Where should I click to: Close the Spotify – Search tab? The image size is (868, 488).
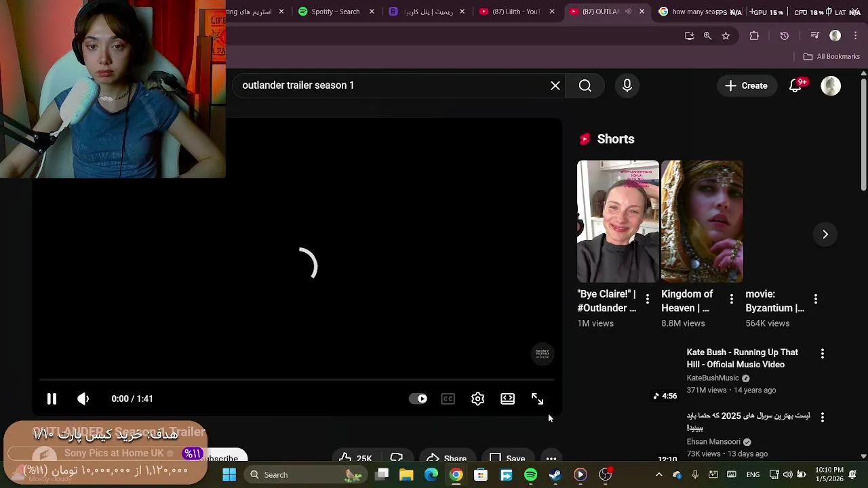(372, 12)
